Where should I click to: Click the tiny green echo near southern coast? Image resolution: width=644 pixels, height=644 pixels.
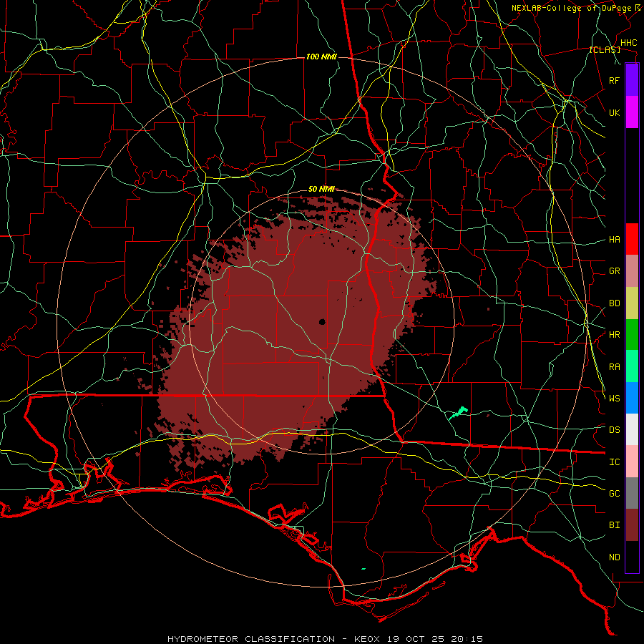(x=363, y=569)
